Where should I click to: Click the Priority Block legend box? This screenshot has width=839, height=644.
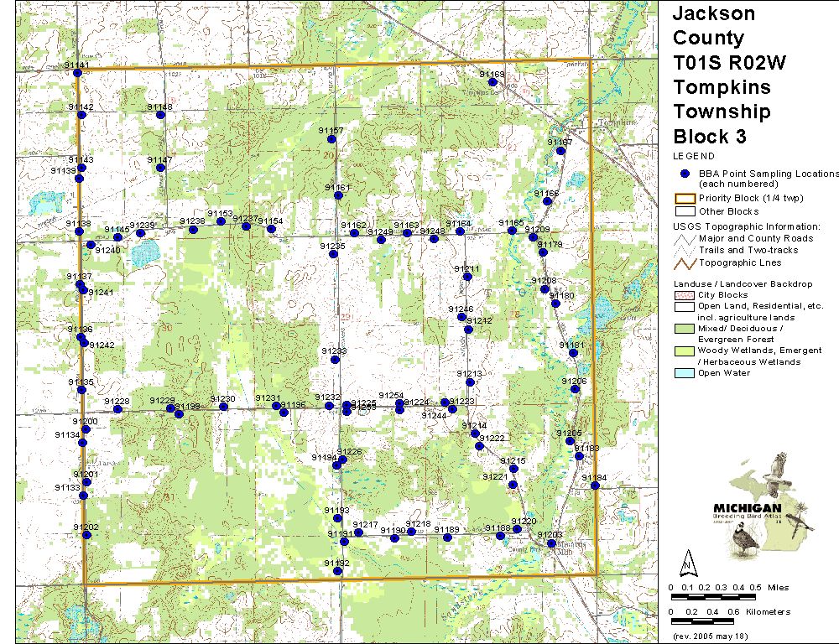pos(685,199)
